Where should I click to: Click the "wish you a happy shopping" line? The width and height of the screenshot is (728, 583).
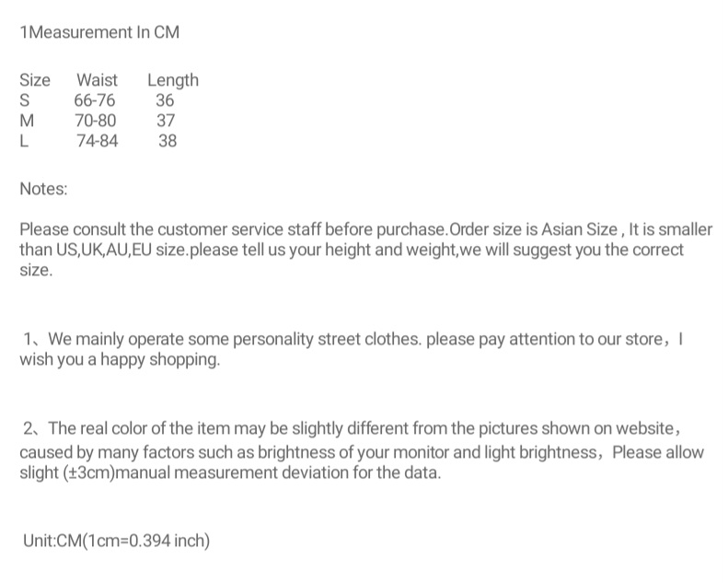pyautogui.click(x=120, y=360)
